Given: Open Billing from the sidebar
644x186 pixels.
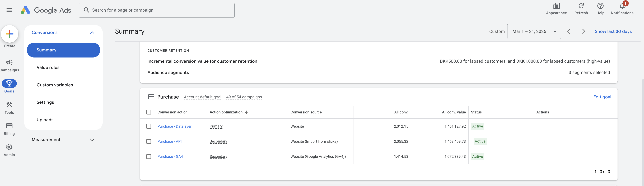Looking at the screenshot, I should pos(9,126).
